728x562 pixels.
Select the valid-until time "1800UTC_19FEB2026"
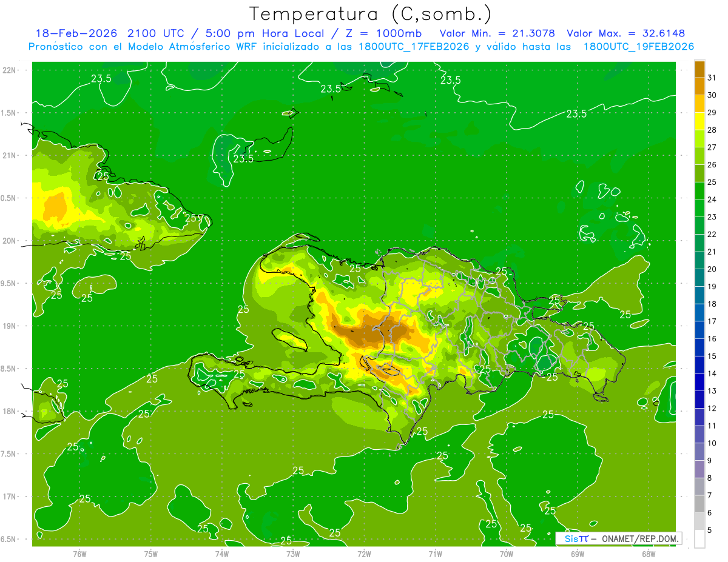tap(638, 47)
